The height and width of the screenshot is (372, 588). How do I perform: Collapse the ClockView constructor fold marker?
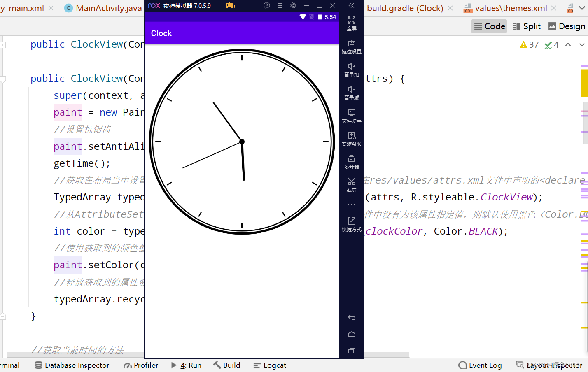click(x=3, y=79)
